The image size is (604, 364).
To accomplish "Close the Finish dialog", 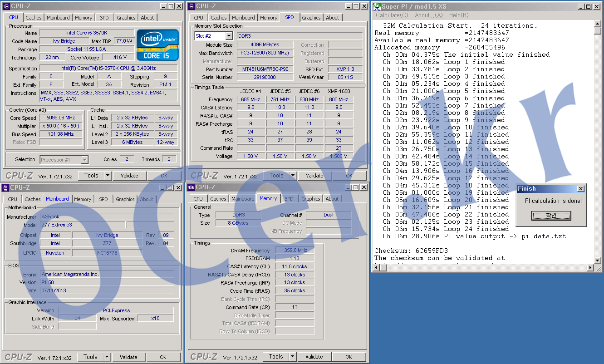I will 580,189.
